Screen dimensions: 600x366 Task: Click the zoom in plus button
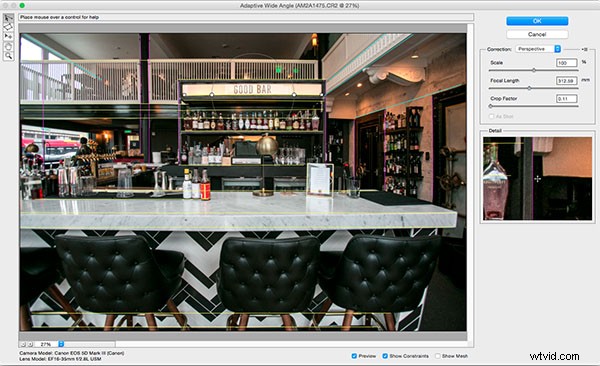pyautogui.click(x=30, y=344)
